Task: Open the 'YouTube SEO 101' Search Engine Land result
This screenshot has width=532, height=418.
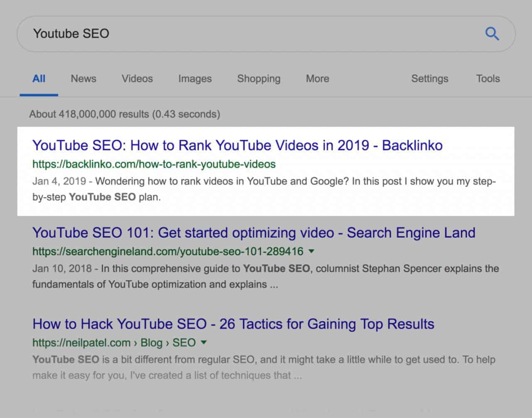Action: [254, 233]
